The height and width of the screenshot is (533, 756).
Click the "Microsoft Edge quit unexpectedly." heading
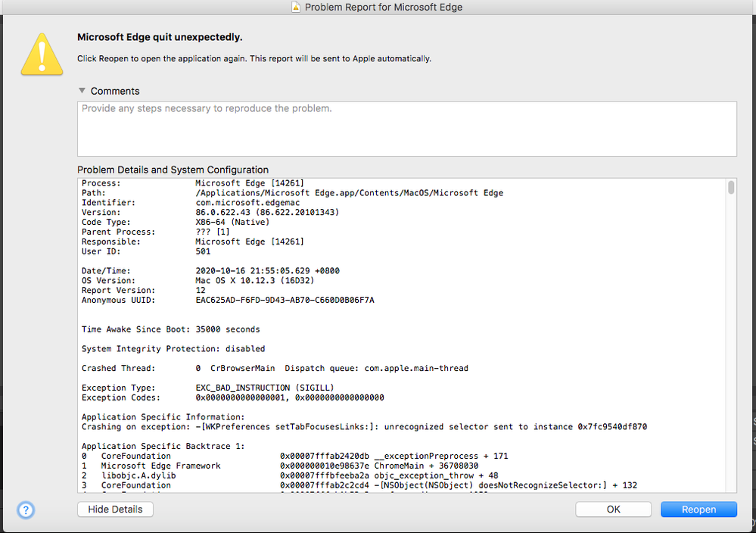[x=160, y=37]
